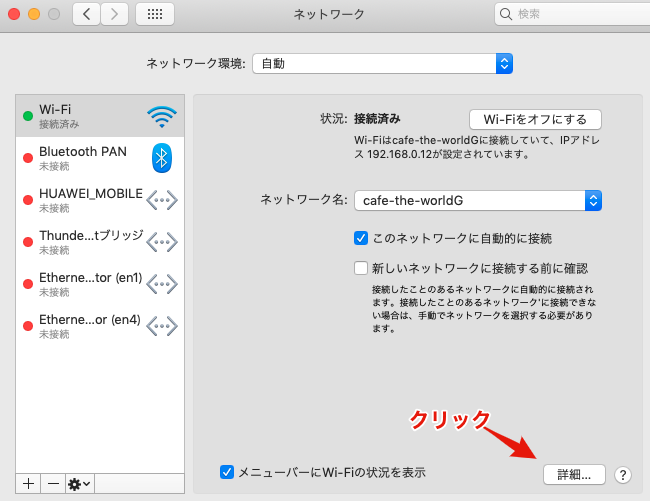Click the IP address 192.168.0.12 description text
This screenshot has height=501, width=650.
click(x=477, y=147)
